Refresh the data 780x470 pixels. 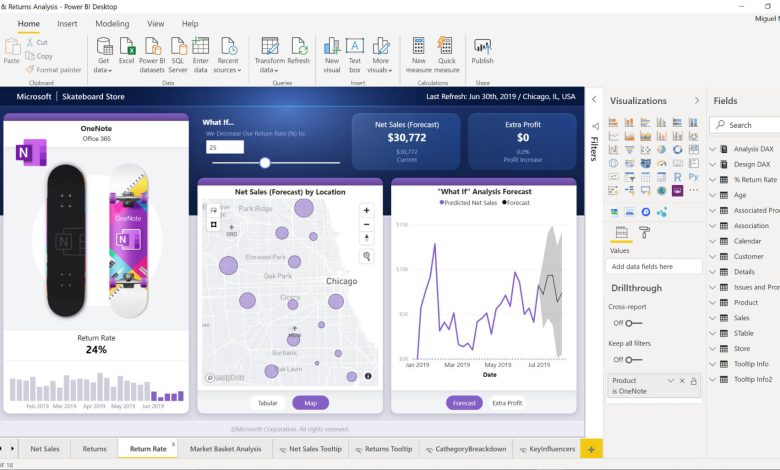pyautogui.click(x=298, y=51)
